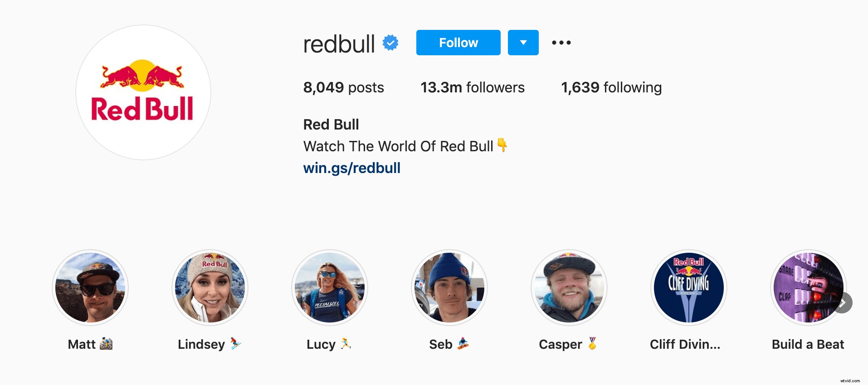The width and height of the screenshot is (868, 385).
Task: Open the Lindsey story highlight
Action: (x=210, y=288)
